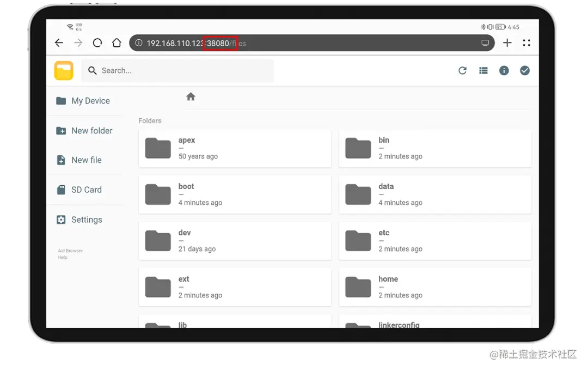588x371 pixels.
Task: Open the dev folder
Action: 235,241
